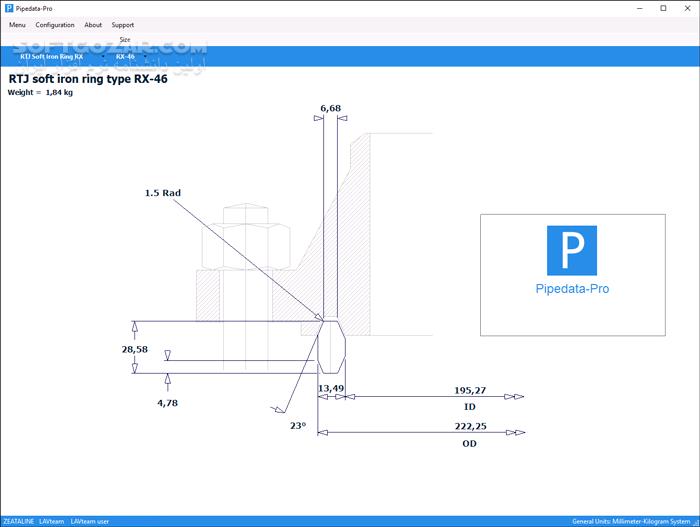Click the 4,78 dimension value
The image size is (700, 527).
point(167,403)
